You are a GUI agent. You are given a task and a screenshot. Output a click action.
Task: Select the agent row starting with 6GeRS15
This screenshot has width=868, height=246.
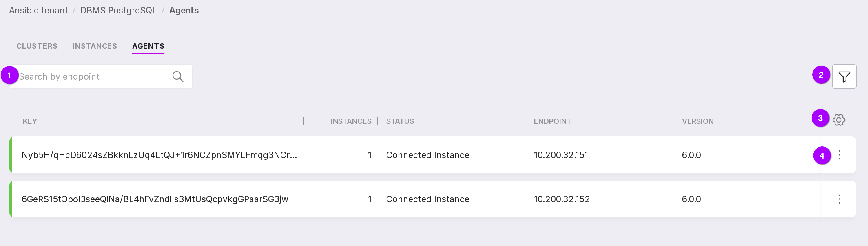tap(155, 199)
